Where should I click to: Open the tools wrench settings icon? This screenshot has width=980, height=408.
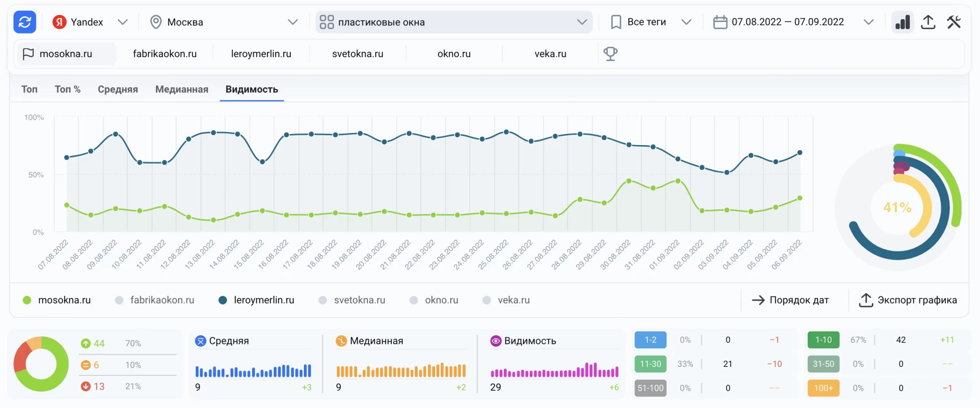pos(954,22)
